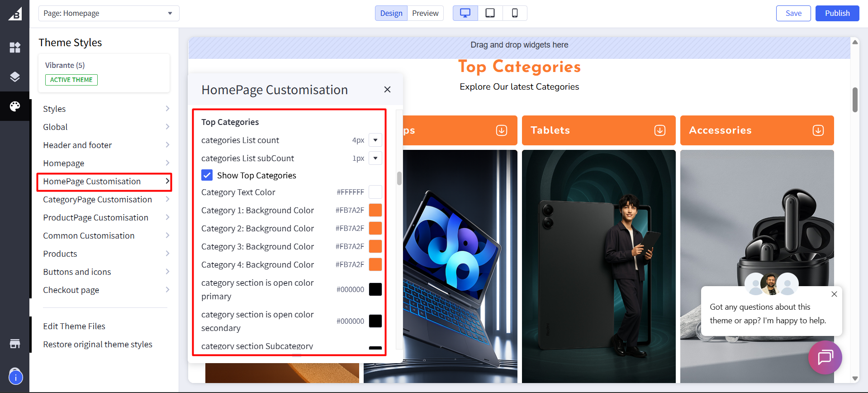Open Edit Theme Files link
This screenshot has width=868, height=393.
tap(74, 326)
